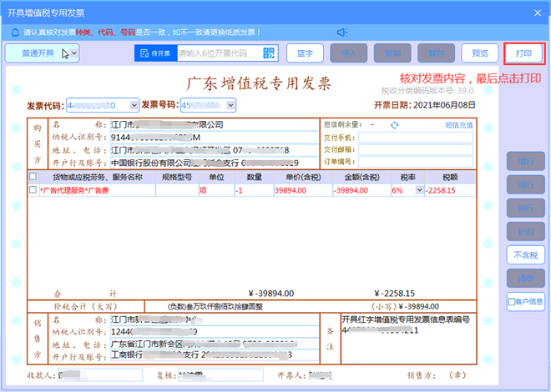Check the 广告费 item row checkbox
551x392 pixels.
[x=33, y=190]
